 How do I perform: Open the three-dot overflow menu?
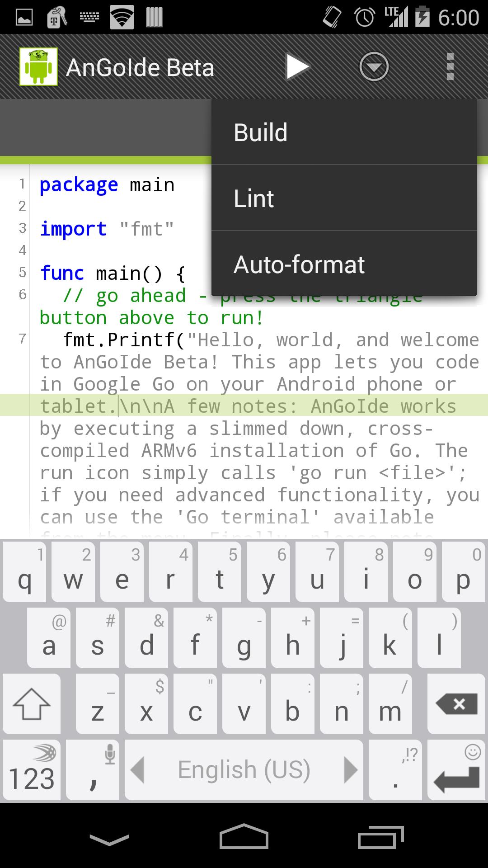click(x=450, y=67)
